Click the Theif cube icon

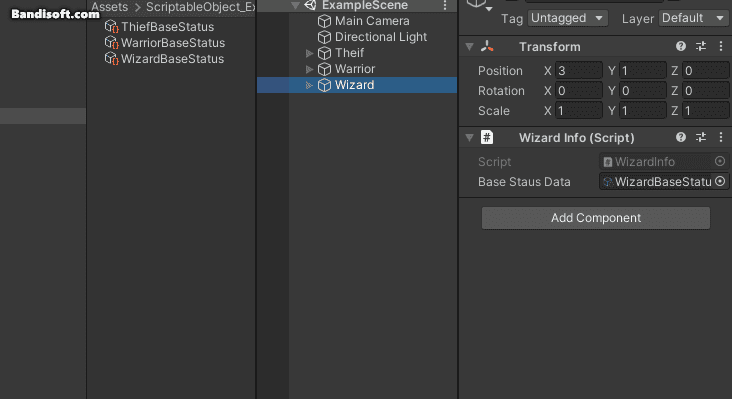[324, 53]
